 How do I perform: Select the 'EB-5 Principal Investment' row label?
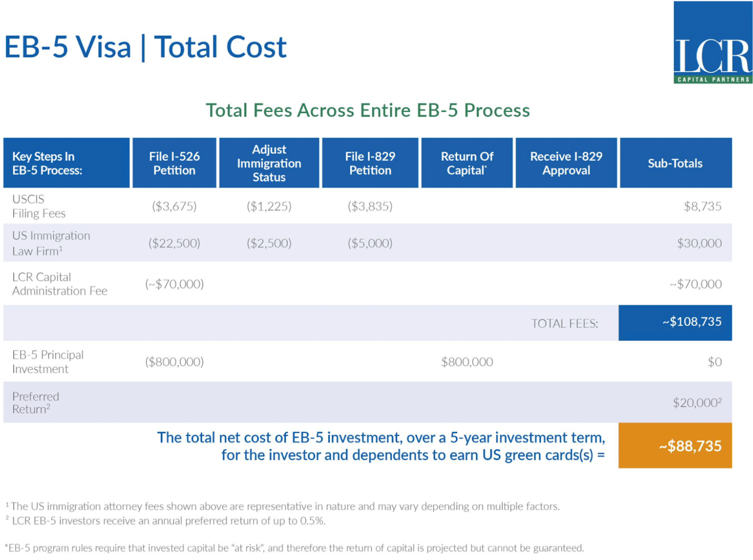coord(48,362)
